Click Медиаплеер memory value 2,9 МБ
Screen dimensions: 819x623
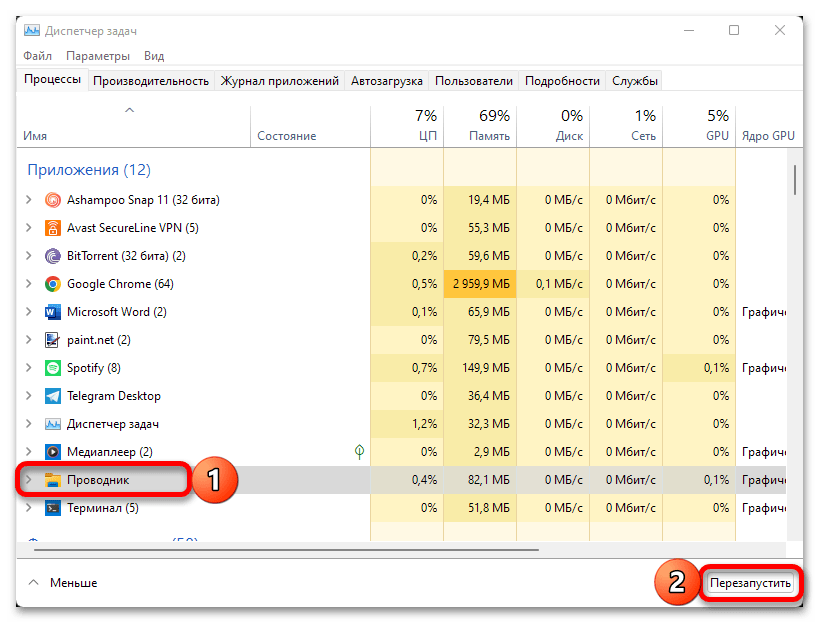[x=492, y=452]
